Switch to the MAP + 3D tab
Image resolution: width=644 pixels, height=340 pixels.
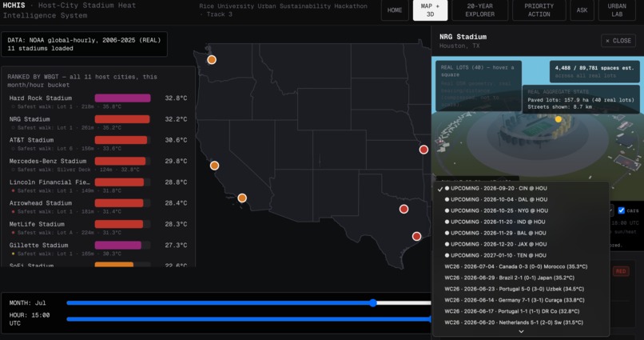[430, 10]
